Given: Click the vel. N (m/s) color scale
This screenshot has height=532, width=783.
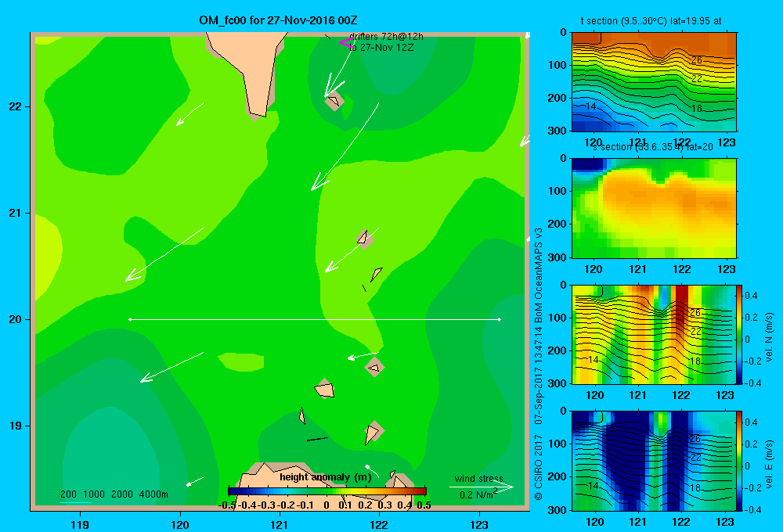Looking at the screenshot, I should 740,334.
